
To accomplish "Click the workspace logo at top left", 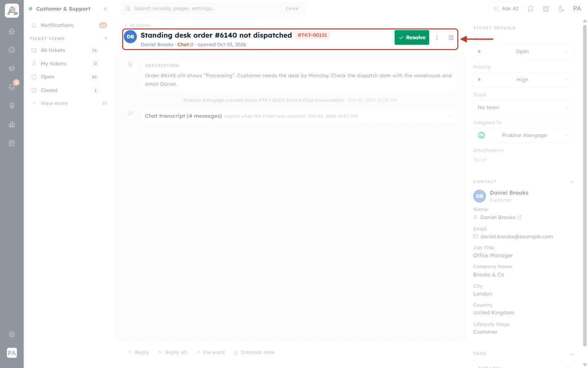I will coord(12,11).
